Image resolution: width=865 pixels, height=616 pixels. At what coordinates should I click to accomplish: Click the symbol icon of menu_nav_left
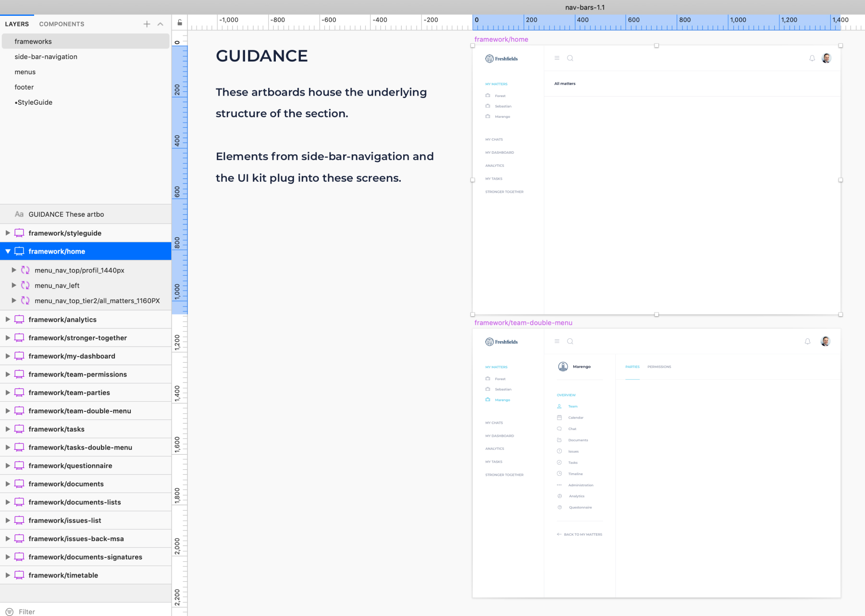(25, 285)
